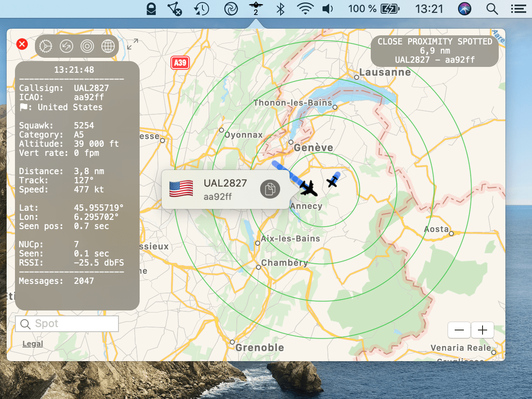Click the globe map-style icon
This screenshot has width=532, height=399.
(x=108, y=46)
